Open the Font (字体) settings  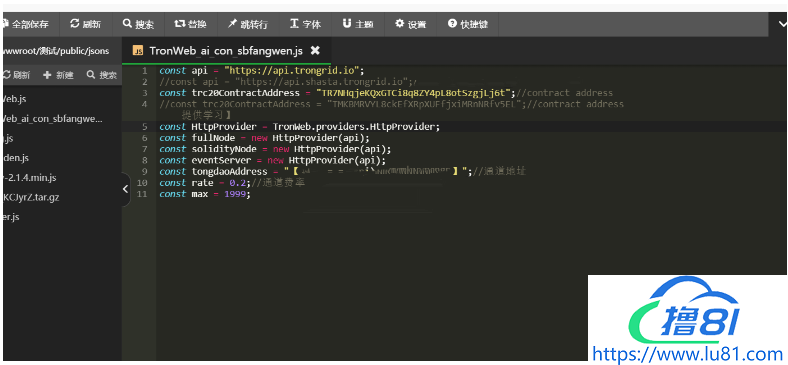click(305, 24)
